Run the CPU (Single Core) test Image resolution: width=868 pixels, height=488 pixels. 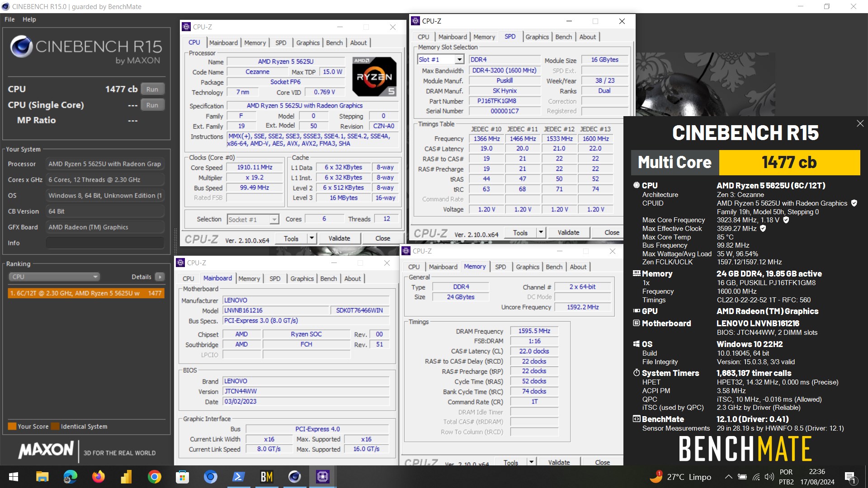pos(152,105)
